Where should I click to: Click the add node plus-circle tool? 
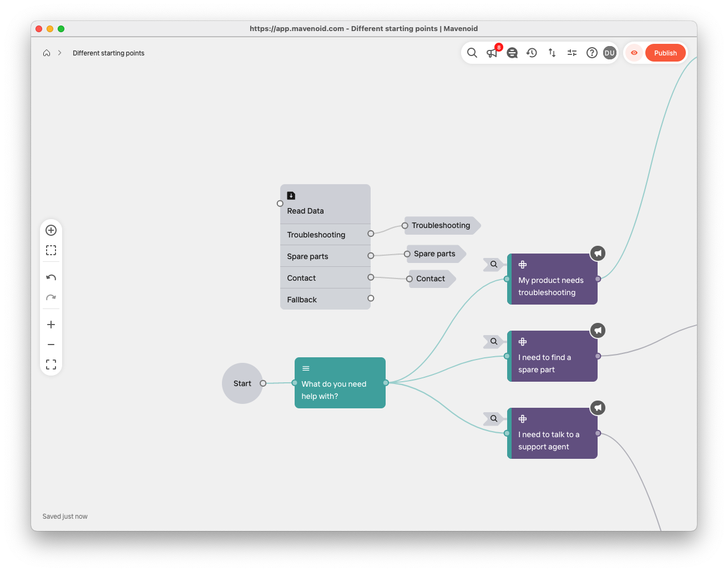coord(51,230)
